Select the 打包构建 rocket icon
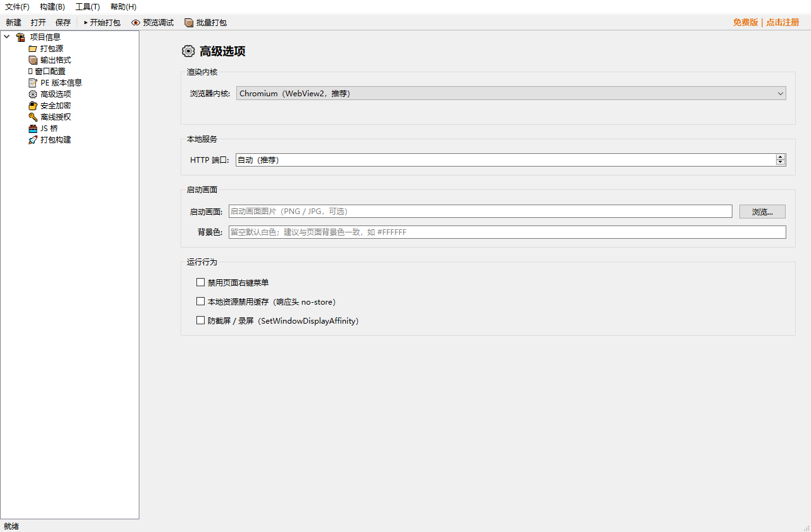The width and height of the screenshot is (811, 532). click(33, 139)
